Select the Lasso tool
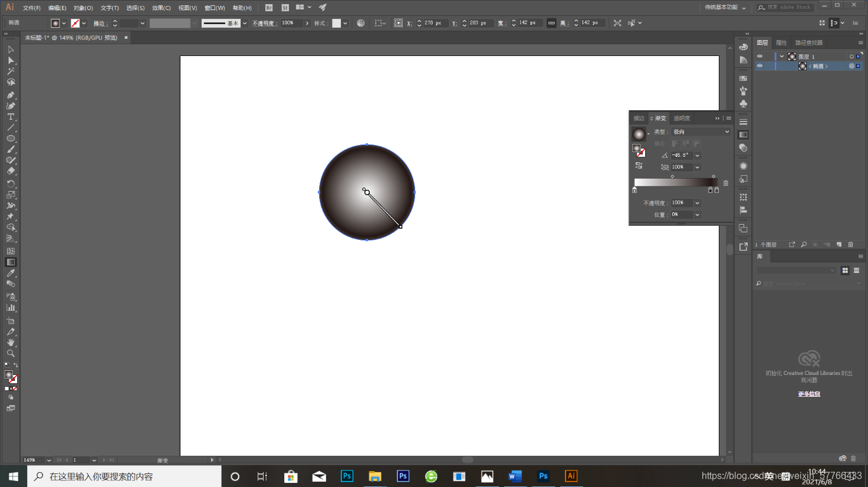 click(11, 82)
